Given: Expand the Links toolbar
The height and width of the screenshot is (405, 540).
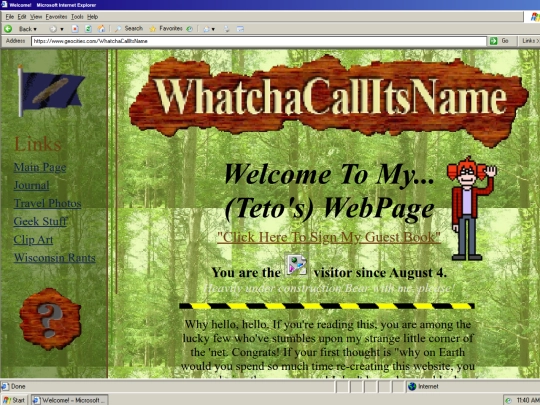Looking at the screenshot, I should (530, 41).
